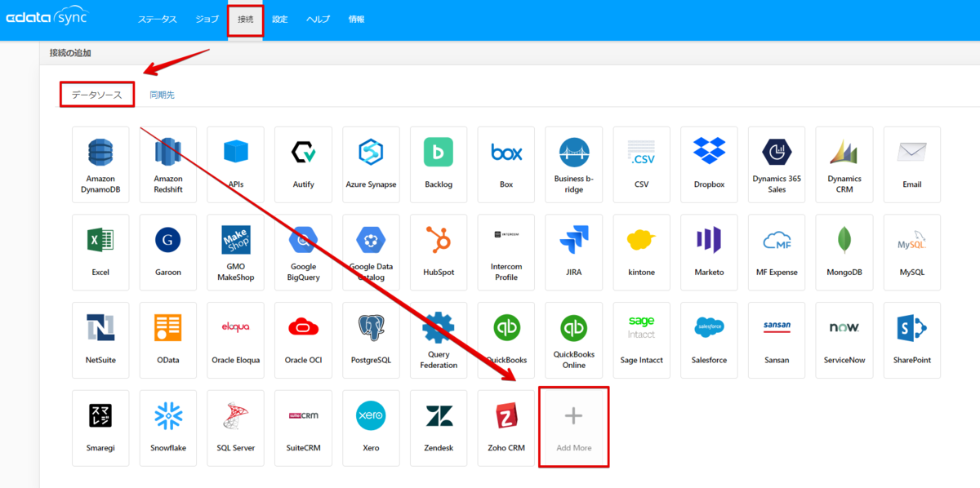
Task: Select the Dropbox connector
Action: tap(709, 165)
